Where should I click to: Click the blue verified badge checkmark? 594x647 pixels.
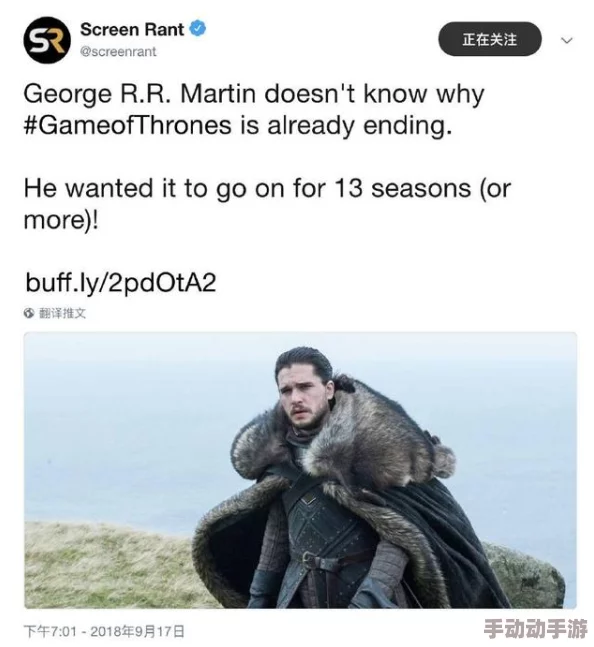(198, 28)
